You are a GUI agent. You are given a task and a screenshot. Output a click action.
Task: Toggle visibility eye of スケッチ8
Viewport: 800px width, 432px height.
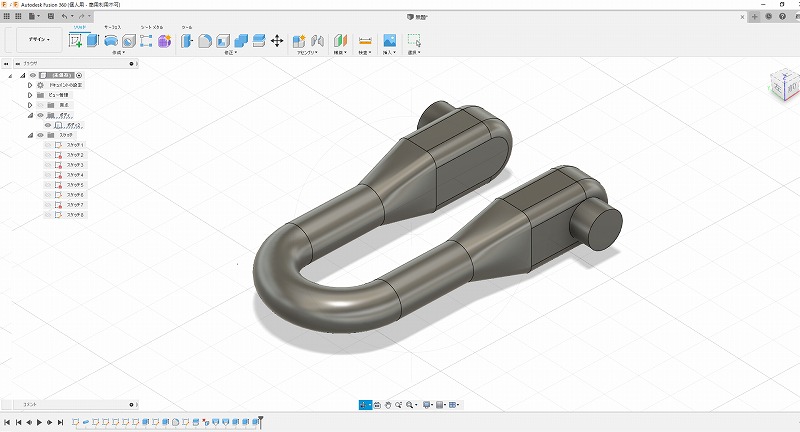pyautogui.click(x=47, y=215)
